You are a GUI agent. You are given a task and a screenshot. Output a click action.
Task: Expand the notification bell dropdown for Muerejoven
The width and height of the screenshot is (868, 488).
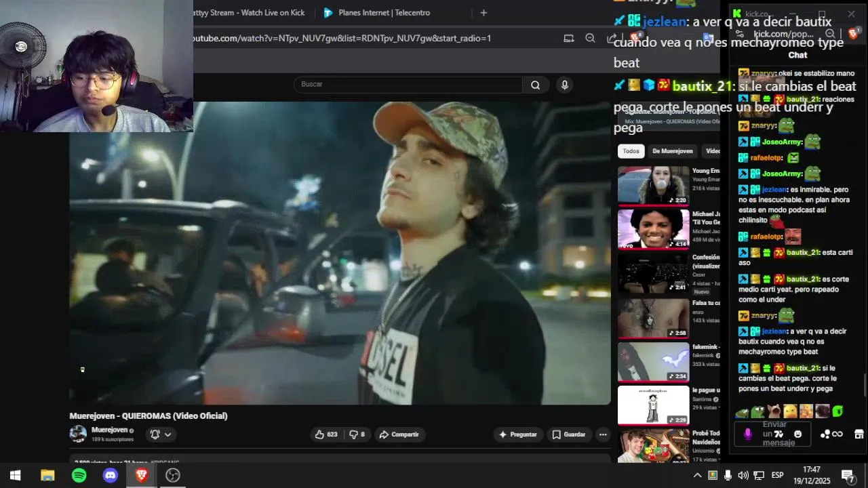[x=161, y=434]
